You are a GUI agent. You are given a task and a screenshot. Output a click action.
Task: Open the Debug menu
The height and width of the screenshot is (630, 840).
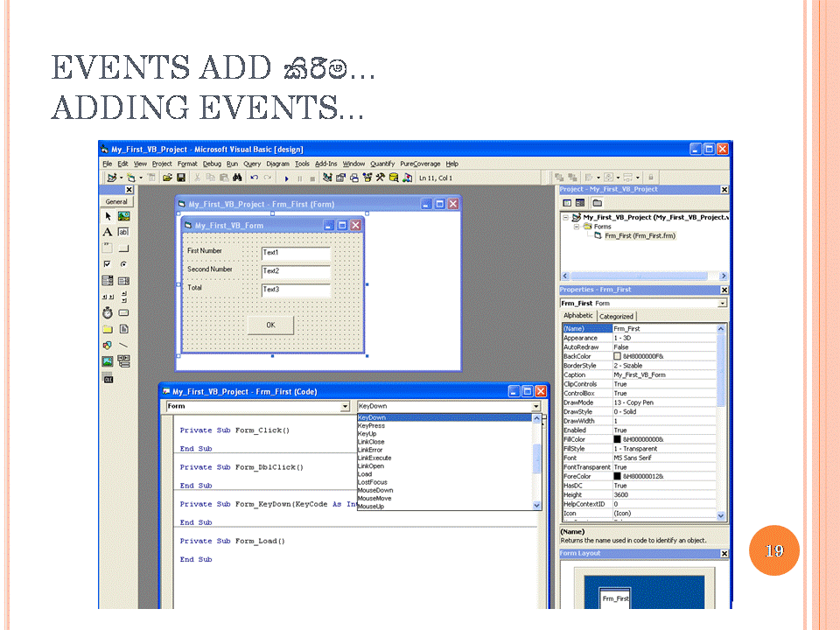212,164
